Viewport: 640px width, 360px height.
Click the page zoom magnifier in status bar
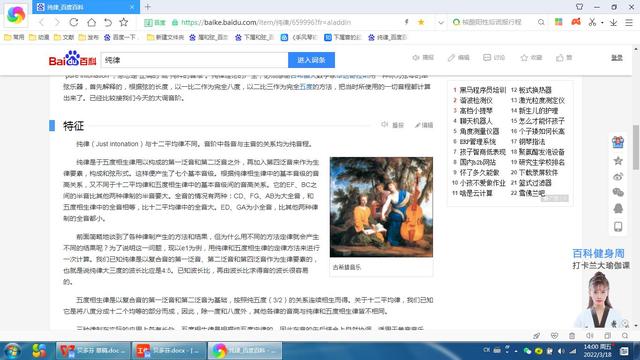tap(625, 336)
